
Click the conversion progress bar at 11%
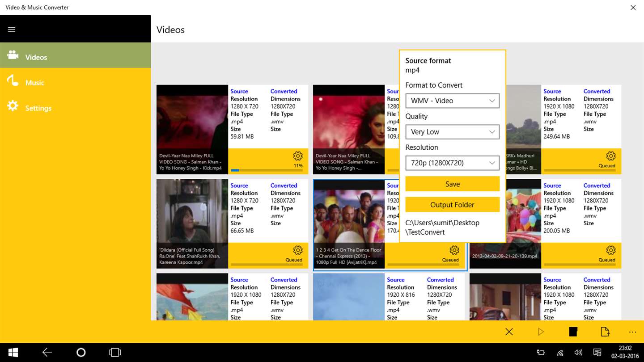click(x=267, y=170)
